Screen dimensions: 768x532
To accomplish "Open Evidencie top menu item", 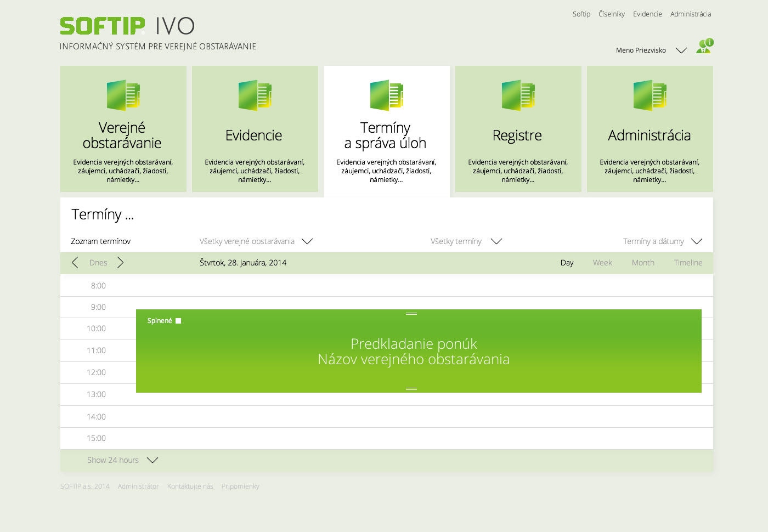I will coord(647,14).
